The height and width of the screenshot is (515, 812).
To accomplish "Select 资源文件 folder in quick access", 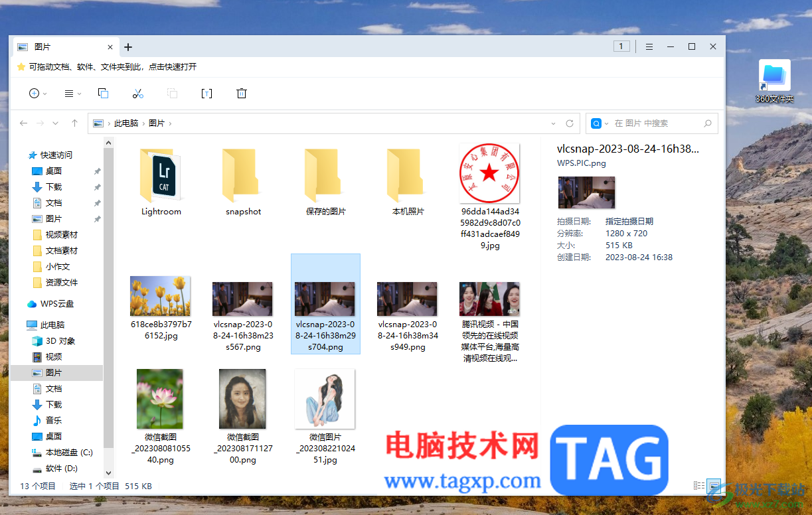I will pyautogui.click(x=56, y=283).
